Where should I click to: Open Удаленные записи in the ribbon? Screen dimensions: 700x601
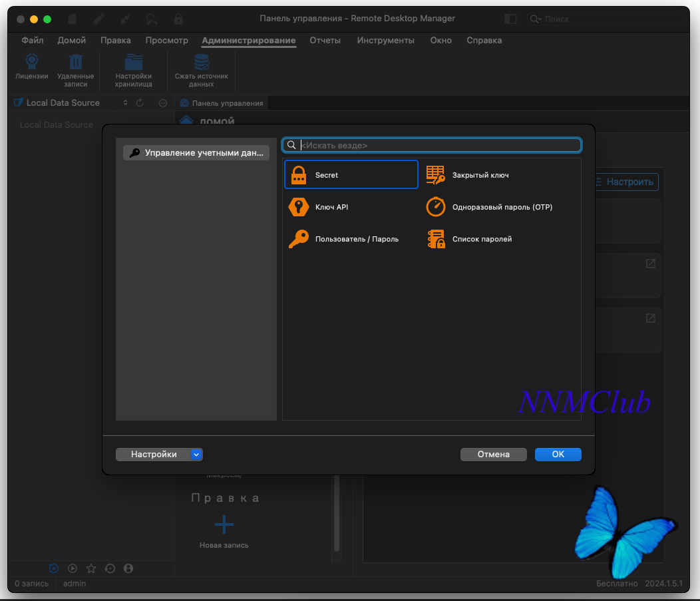[75, 71]
